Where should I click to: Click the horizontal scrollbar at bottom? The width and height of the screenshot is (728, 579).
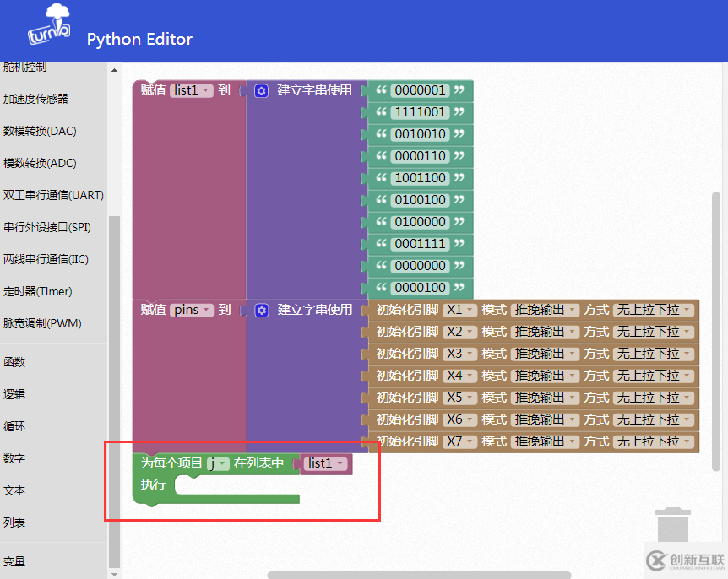[418, 576]
